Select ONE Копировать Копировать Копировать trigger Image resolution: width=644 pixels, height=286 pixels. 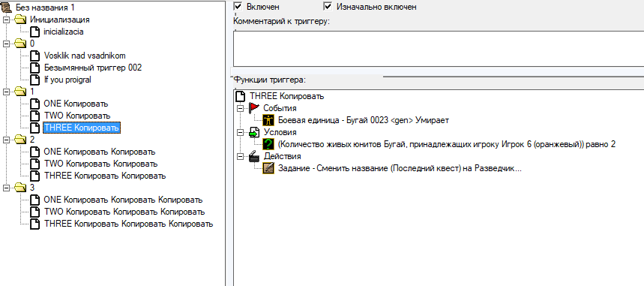click(x=123, y=200)
